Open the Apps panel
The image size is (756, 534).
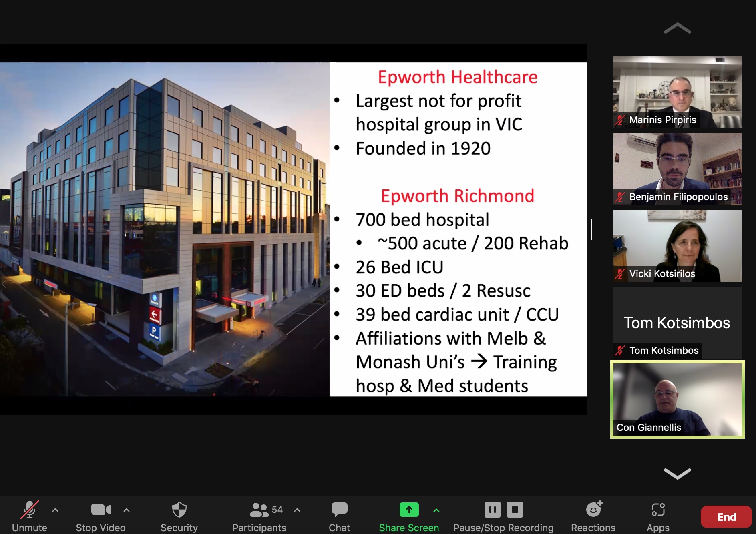click(x=658, y=510)
